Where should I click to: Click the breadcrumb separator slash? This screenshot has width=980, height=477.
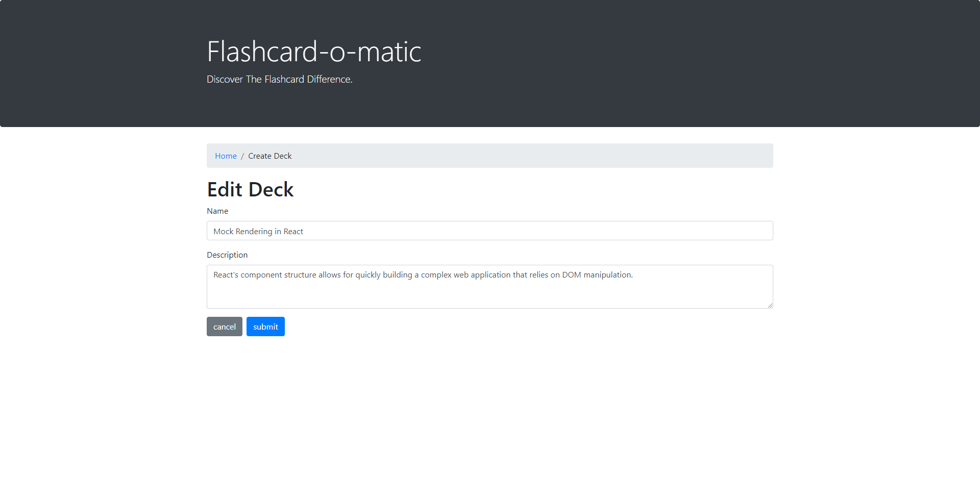[x=242, y=156]
